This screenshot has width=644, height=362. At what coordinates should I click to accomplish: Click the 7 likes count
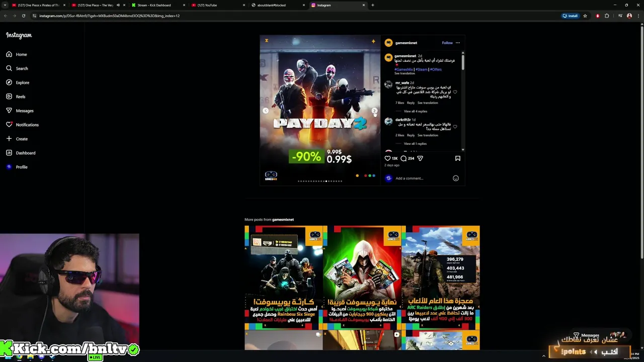point(399,103)
